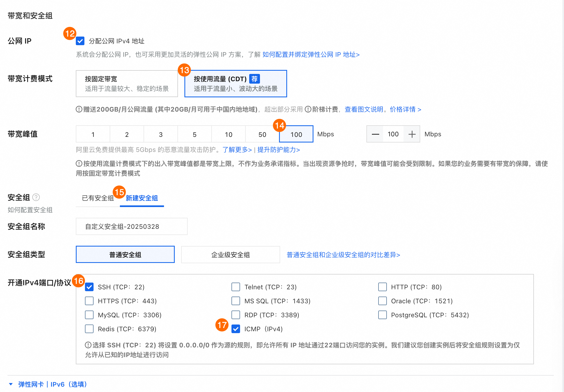Open link 如何配置并绑定弹性公网 IP 地址
Screen dimensions: 564x392
click(x=311, y=55)
